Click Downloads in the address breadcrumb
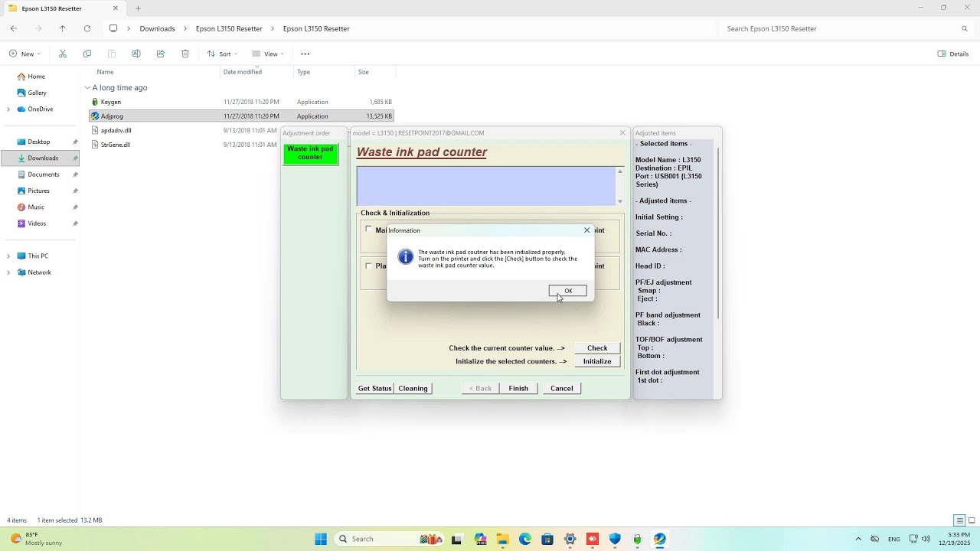This screenshot has height=551, width=980. coord(157,28)
